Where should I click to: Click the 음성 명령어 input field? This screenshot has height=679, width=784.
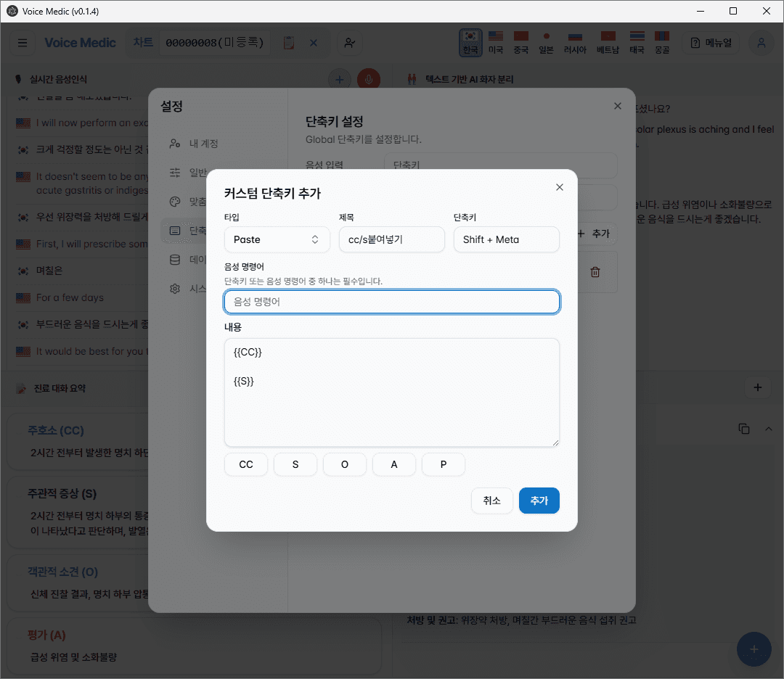coord(392,302)
